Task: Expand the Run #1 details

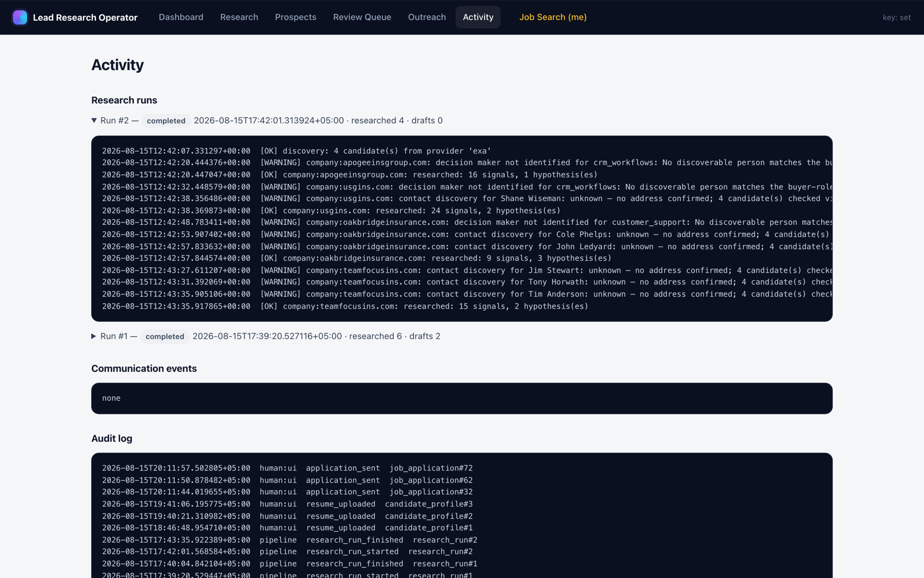Action: pos(94,336)
